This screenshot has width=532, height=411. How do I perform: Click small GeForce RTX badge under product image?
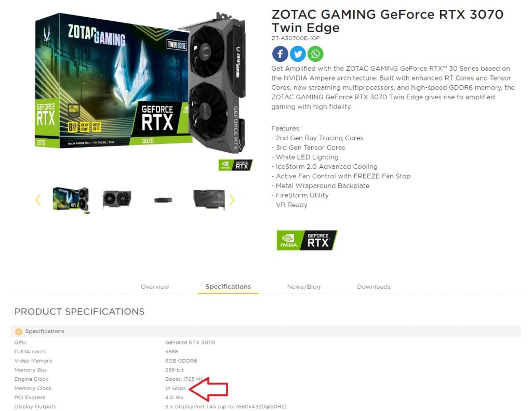[235, 165]
